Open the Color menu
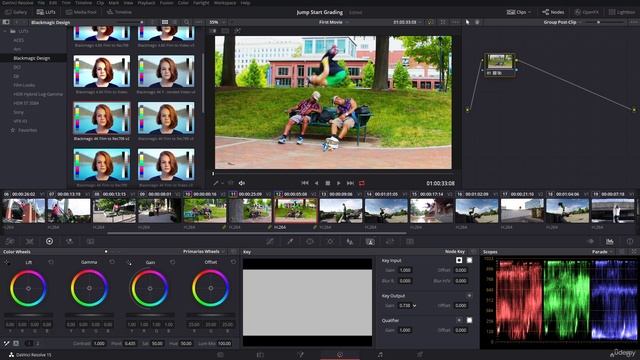640x360 pixels. coord(183,3)
